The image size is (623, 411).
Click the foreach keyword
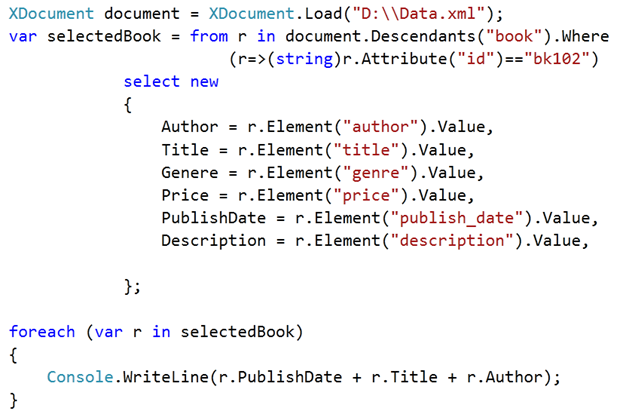click(41, 331)
